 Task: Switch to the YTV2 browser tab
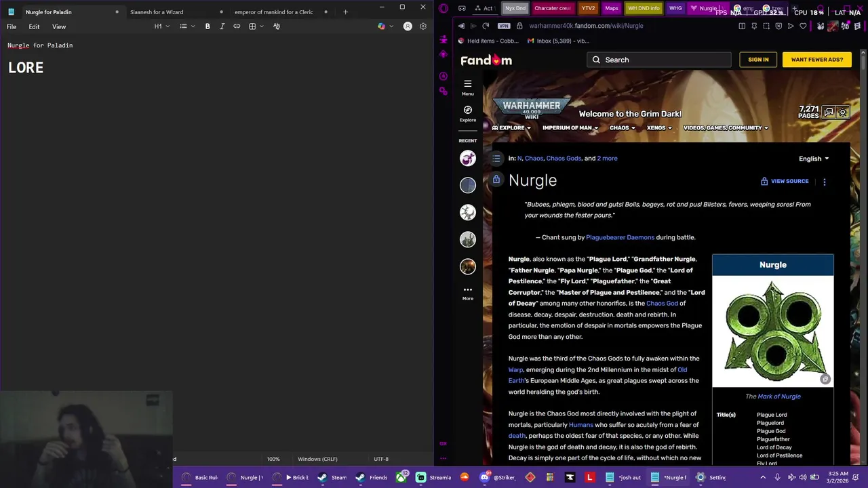[588, 8]
